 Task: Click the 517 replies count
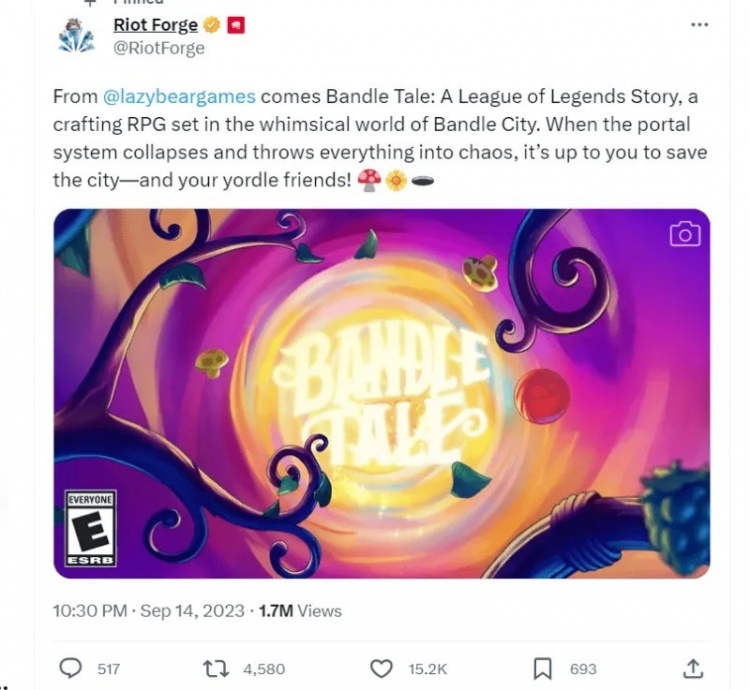pyautogui.click(x=109, y=668)
